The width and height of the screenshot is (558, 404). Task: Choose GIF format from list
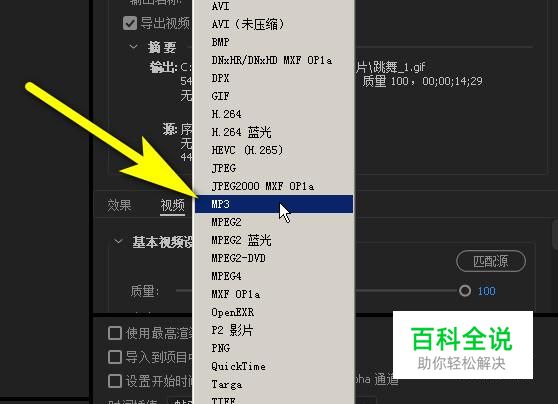pos(274,96)
